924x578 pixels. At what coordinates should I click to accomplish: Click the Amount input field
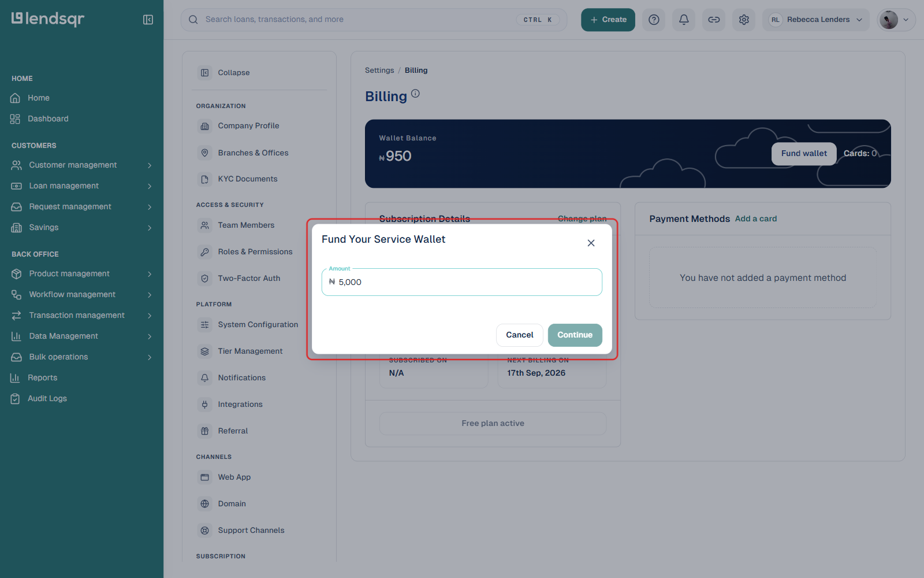[462, 282]
